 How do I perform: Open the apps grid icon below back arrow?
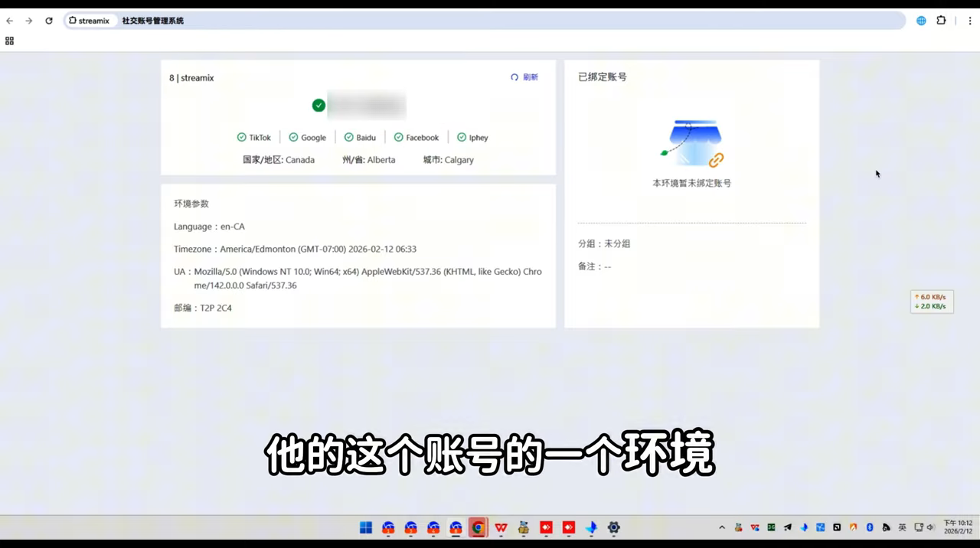(9, 41)
